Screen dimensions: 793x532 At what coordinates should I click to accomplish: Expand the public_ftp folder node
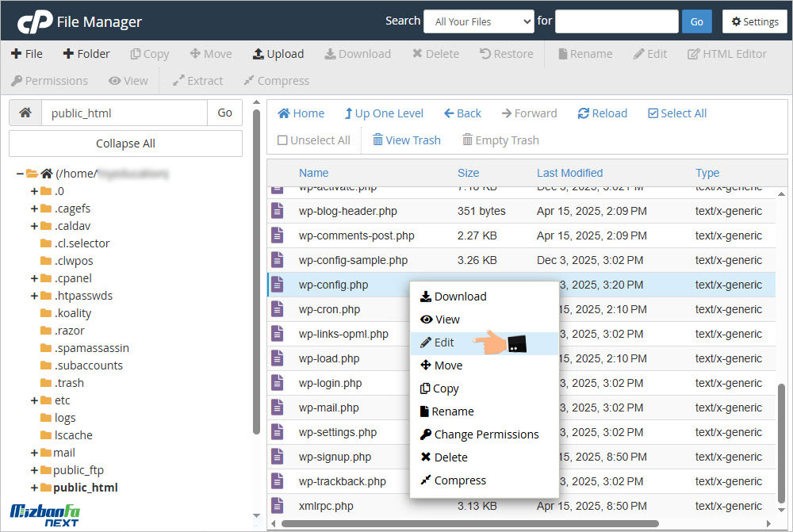tap(34, 470)
